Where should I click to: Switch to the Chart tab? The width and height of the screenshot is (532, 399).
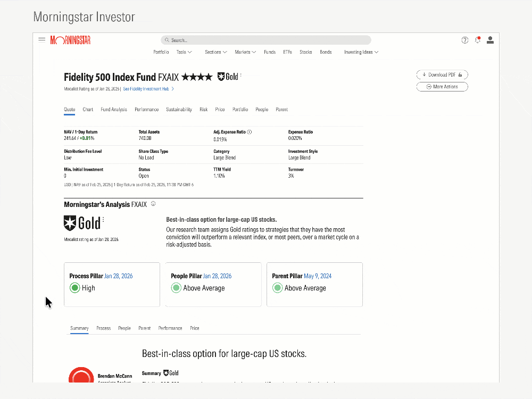click(x=88, y=109)
